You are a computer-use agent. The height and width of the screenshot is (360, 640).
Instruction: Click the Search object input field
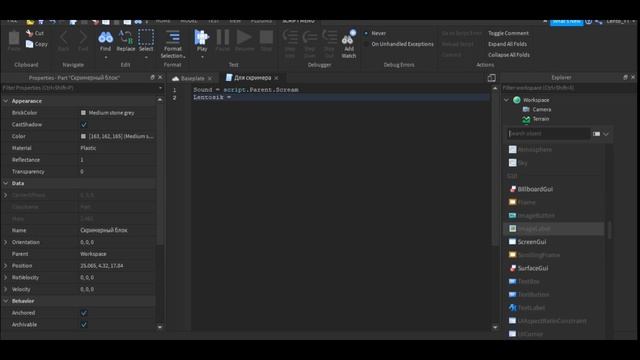[x=548, y=133]
